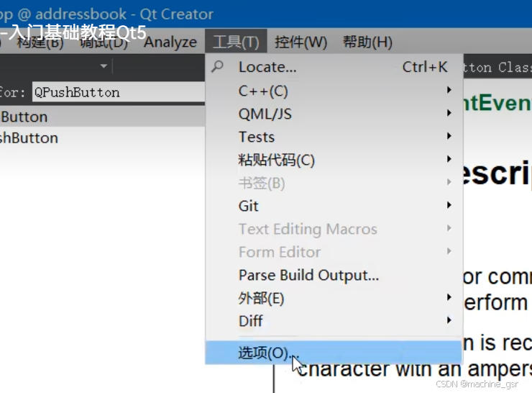The width and height of the screenshot is (532, 393).
Task: Select the highlighted Button index result
Action: coord(103,117)
